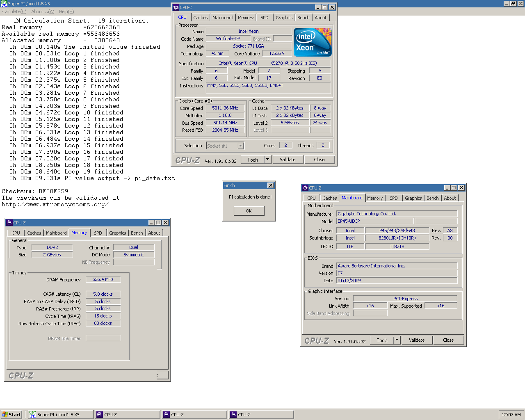Switch to Memory tab in Mainboard CPU-Z window

375,198
